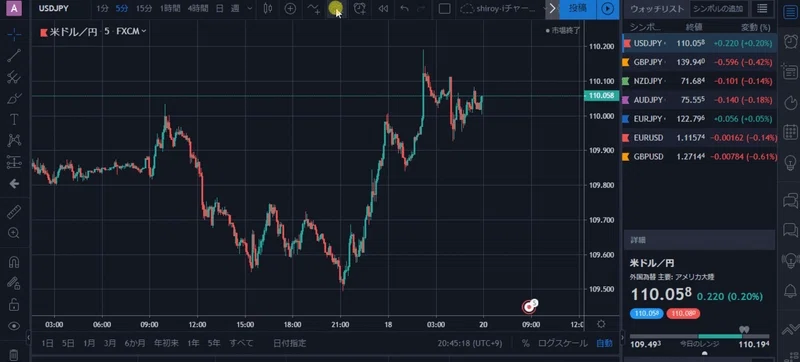Open the alerts alarm clock sidebar panel
The height and width of the screenshot is (362, 800).
coord(791,41)
